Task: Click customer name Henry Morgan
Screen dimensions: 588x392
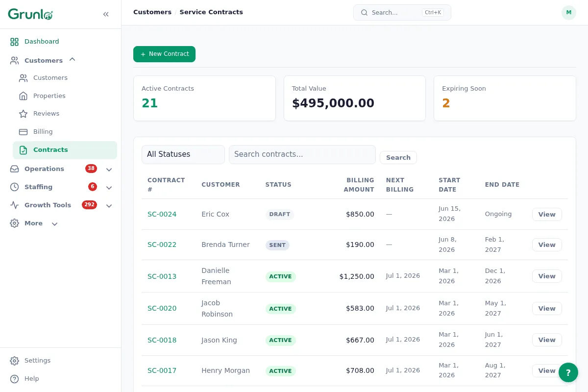Action: (225, 370)
